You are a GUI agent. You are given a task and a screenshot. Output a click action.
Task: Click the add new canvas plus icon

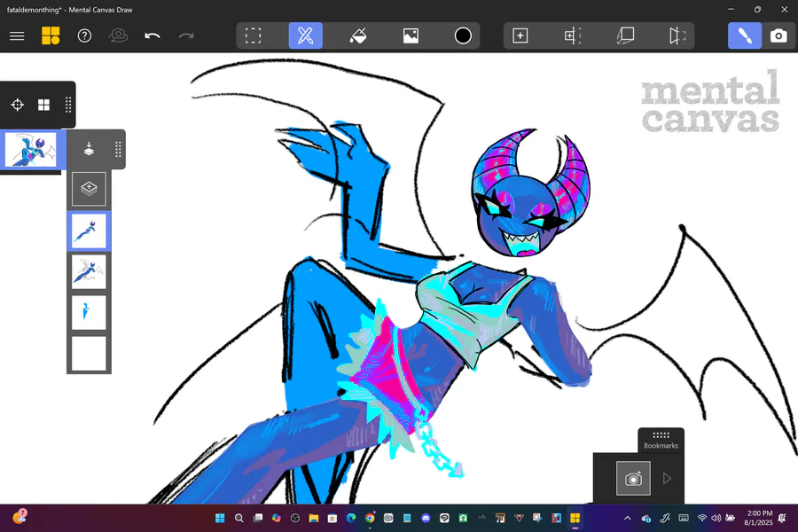[520, 35]
